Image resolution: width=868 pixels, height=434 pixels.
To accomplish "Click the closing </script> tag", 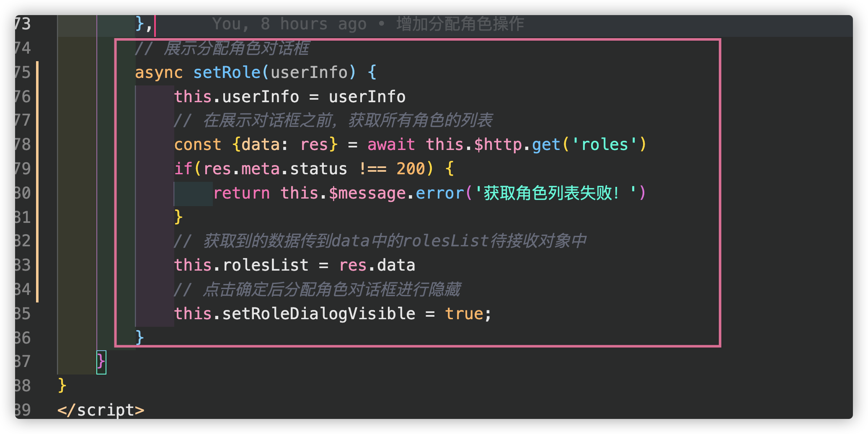I will (101, 410).
